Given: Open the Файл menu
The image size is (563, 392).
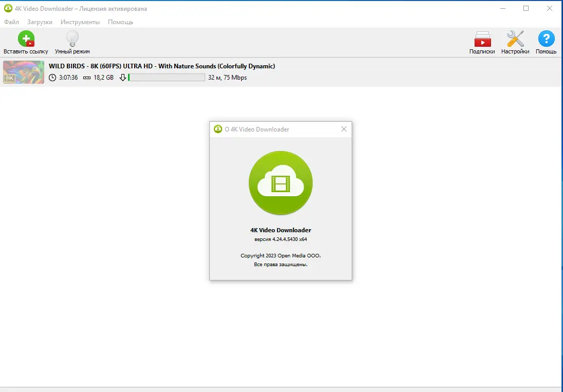Looking at the screenshot, I should [11, 22].
